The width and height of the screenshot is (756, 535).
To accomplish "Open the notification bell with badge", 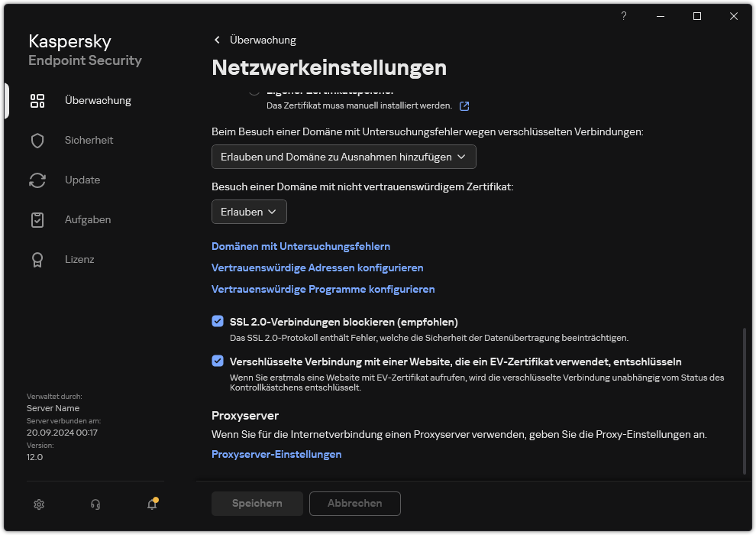I will coord(151,504).
